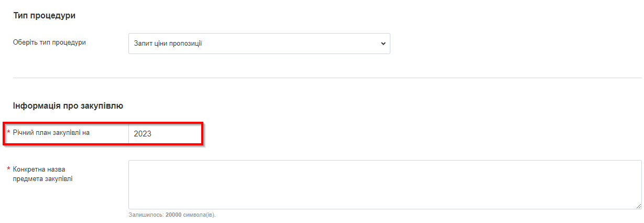
Task: Focus the procurement item name text area
Action: [385, 184]
